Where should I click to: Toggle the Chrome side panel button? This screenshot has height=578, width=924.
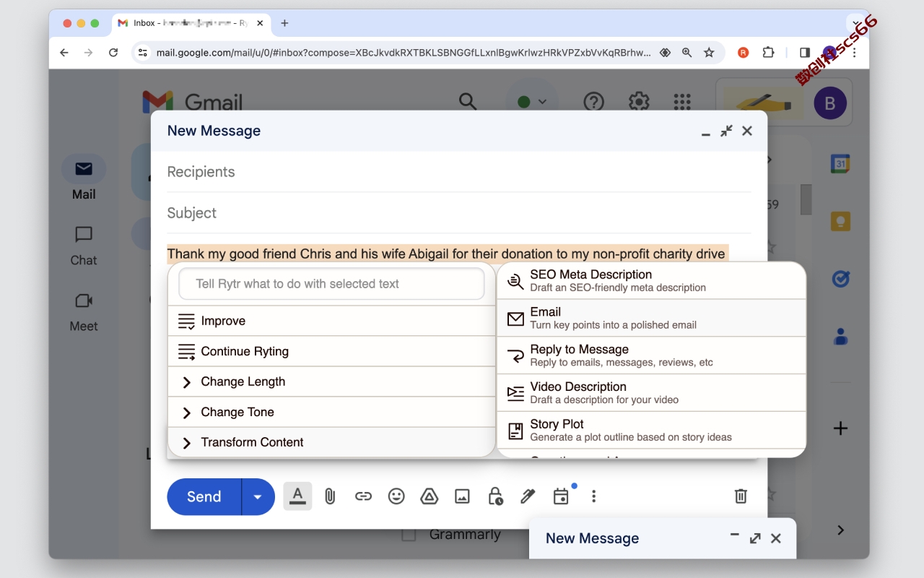tap(805, 53)
